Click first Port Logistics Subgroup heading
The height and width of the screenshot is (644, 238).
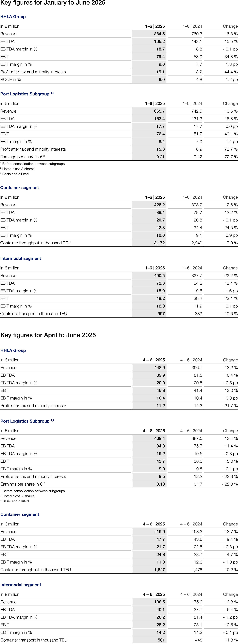click(27, 94)
